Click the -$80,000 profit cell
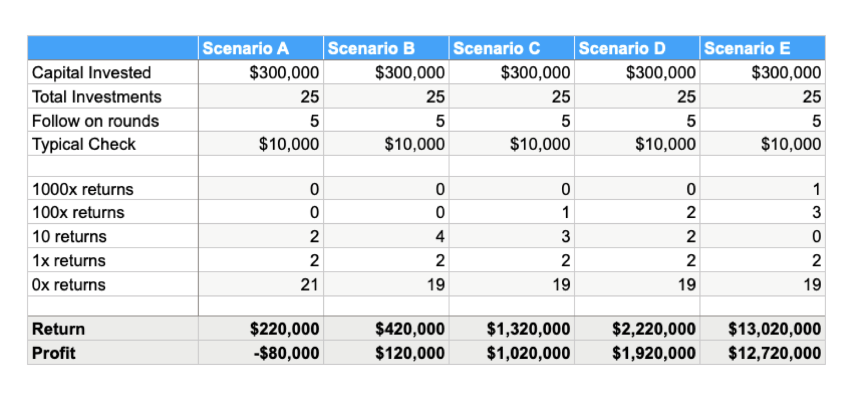Screen dimensions: 868x404 point(286,353)
